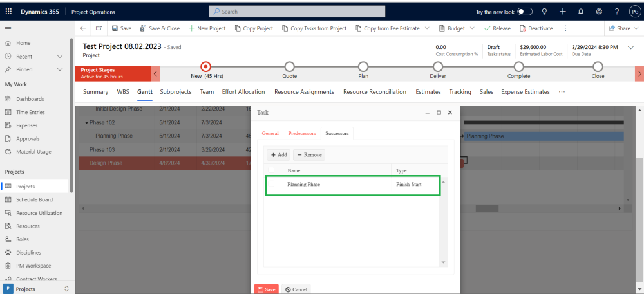
Task: Expand the Recent chevron in sidebar
Action: click(x=59, y=56)
